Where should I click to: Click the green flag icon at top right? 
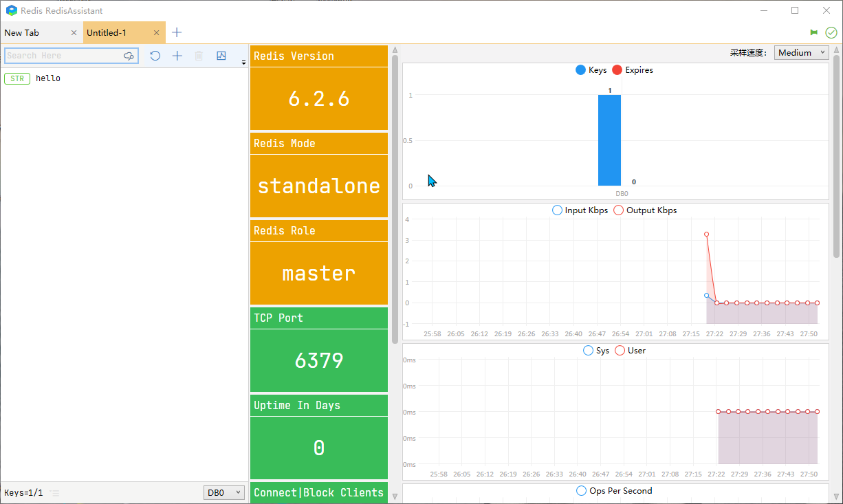(814, 32)
